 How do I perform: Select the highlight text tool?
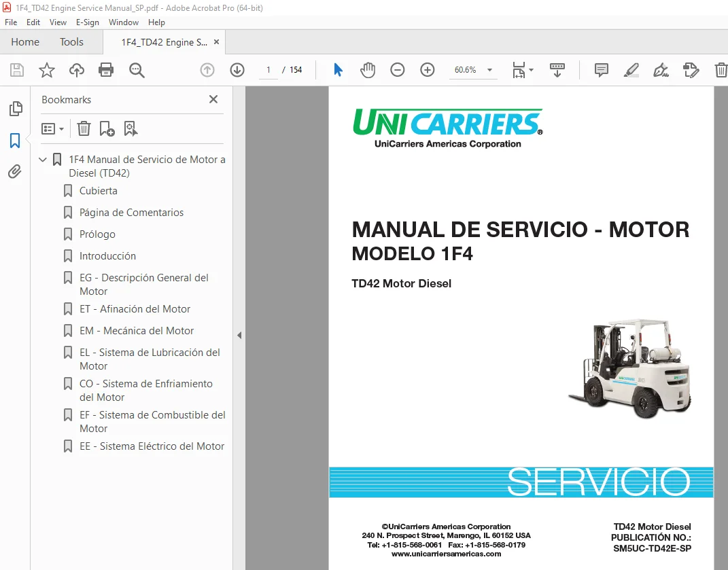click(631, 70)
